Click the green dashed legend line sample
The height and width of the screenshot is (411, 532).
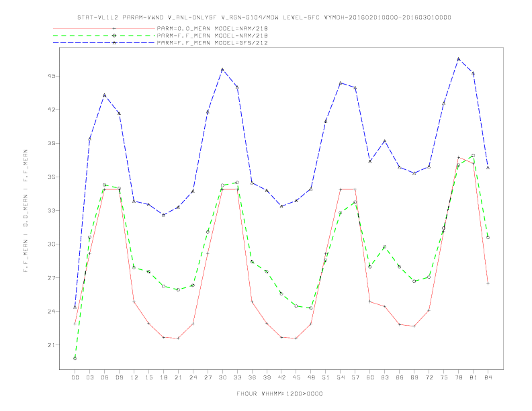click(104, 36)
